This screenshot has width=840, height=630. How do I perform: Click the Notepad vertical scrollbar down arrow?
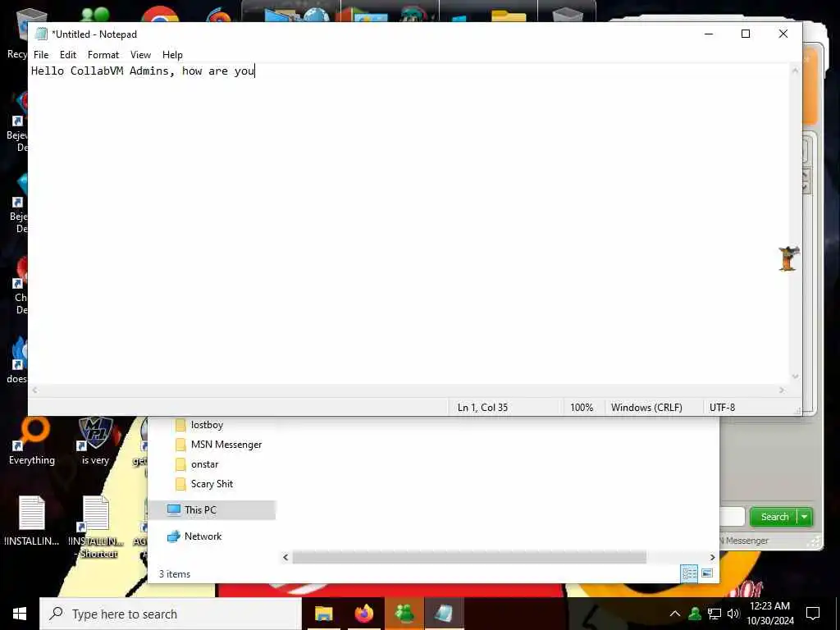(796, 376)
